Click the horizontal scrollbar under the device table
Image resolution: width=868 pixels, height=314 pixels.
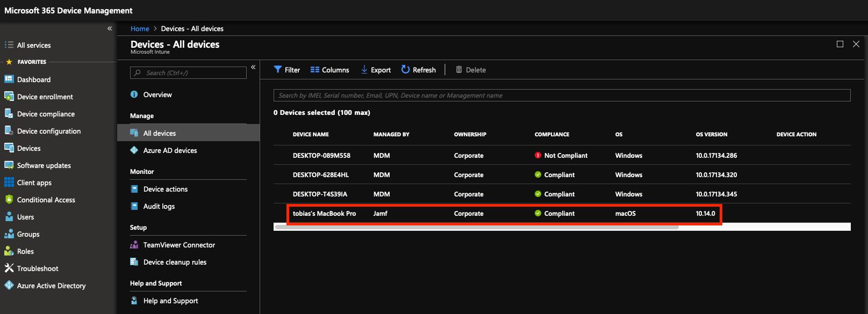click(x=476, y=227)
